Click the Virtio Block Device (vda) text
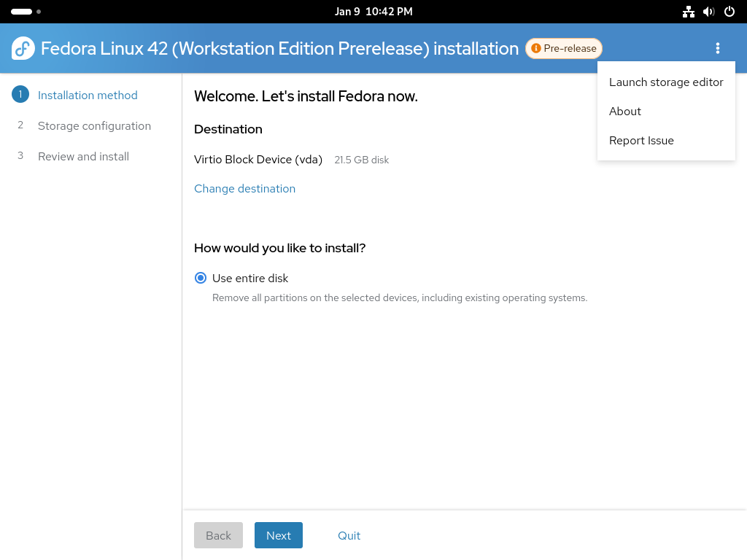 (258, 160)
